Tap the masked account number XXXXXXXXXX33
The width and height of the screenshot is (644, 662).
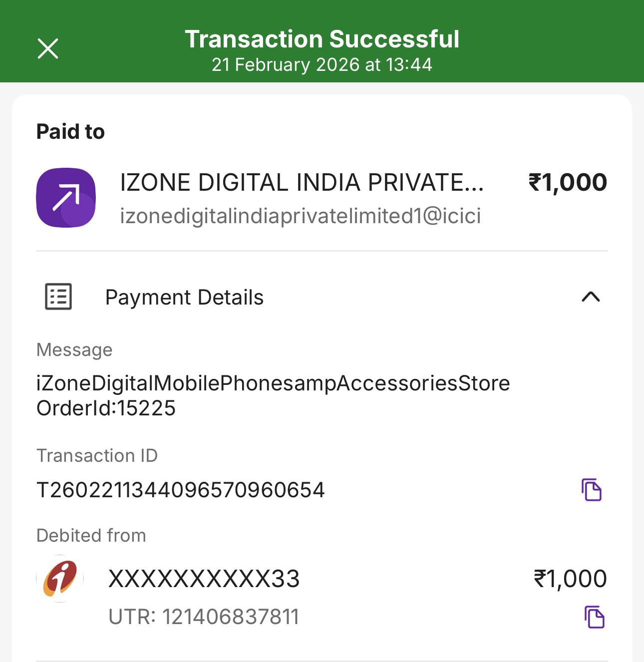204,579
